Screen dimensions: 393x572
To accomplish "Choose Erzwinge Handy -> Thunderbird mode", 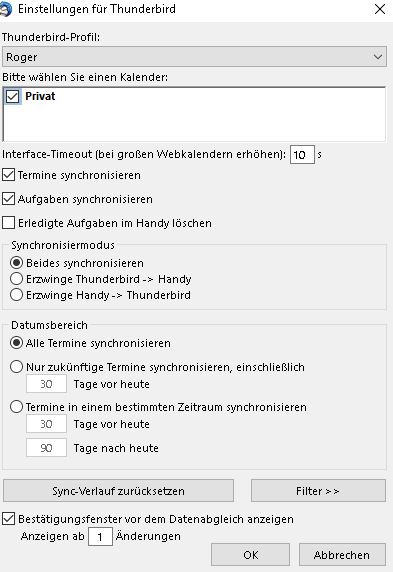I will 16,295.
